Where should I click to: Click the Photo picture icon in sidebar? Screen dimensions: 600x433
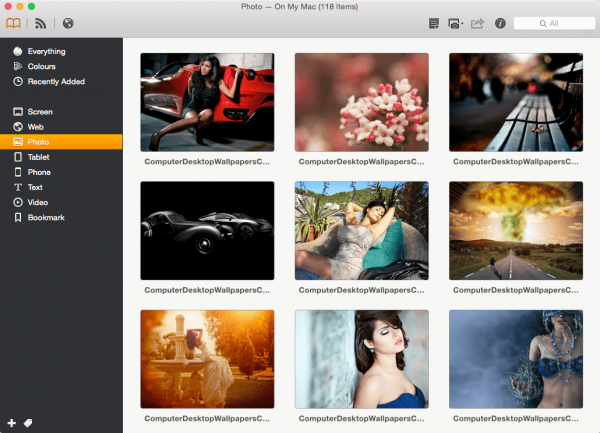pyautogui.click(x=18, y=142)
